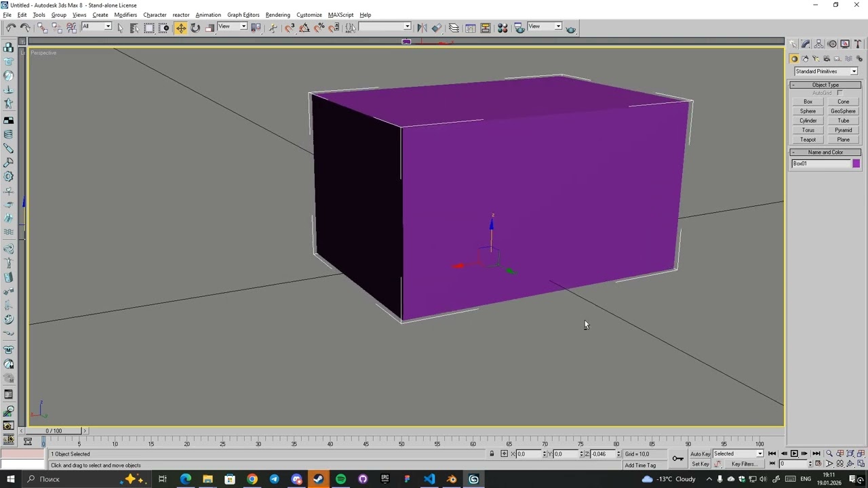Click the Play Animation button
This screenshot has width=868, height=488.
tap(794, 453)
